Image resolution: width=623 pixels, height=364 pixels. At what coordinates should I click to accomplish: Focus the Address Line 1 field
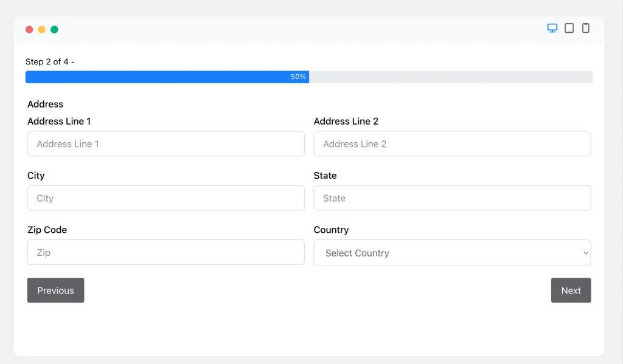(x=165, y=143)
